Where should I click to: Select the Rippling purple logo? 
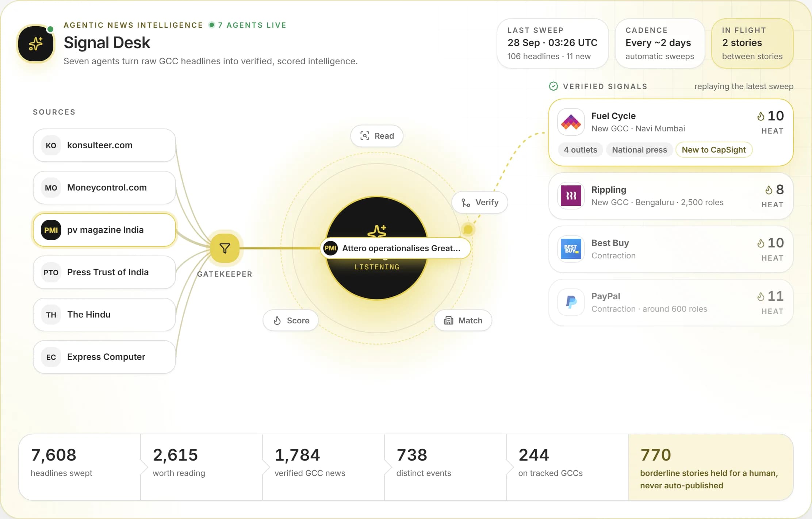point(571,196)
